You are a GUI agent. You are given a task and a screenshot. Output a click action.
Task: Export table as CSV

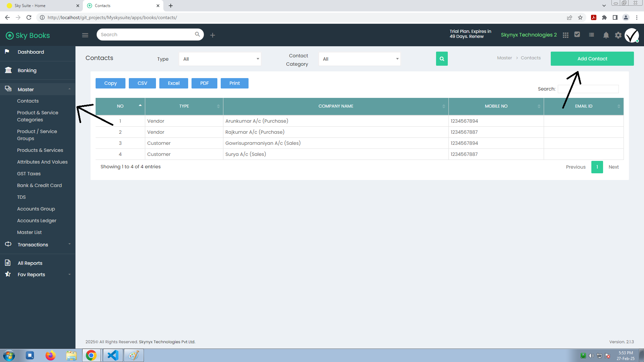(142, 83)
